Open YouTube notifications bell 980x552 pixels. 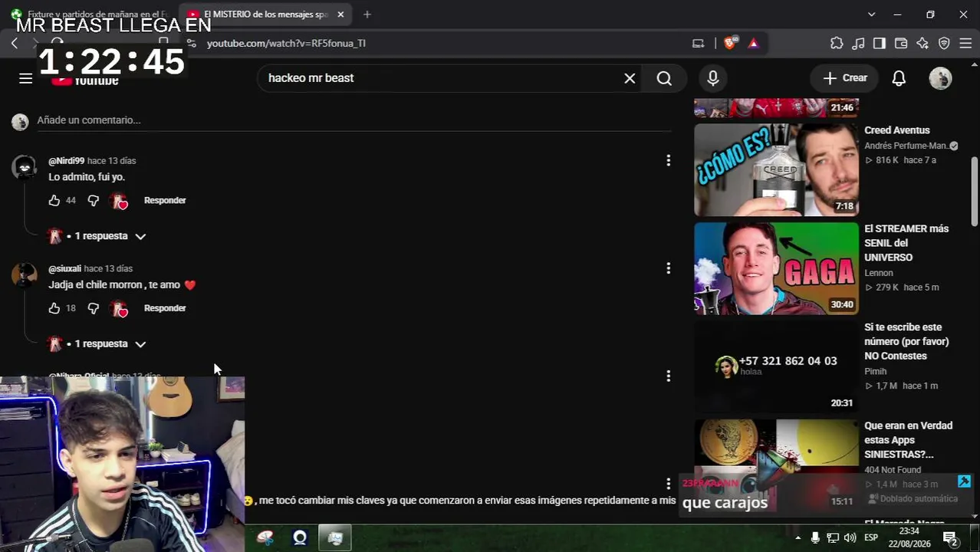click(x=899, y=78)
